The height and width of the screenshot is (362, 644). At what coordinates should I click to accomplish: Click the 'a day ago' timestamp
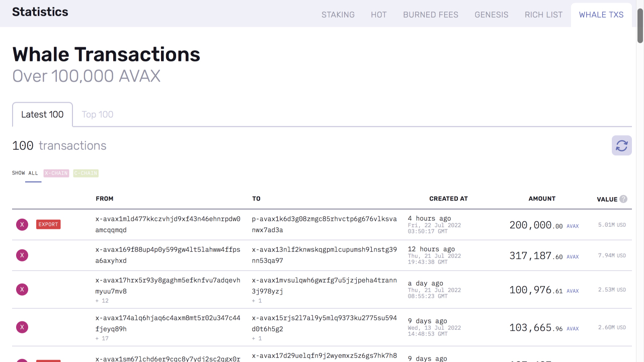click(426, 284)
